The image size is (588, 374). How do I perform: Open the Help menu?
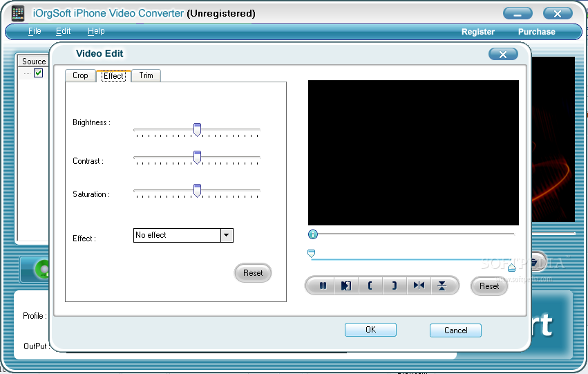(x=96, y=31)
